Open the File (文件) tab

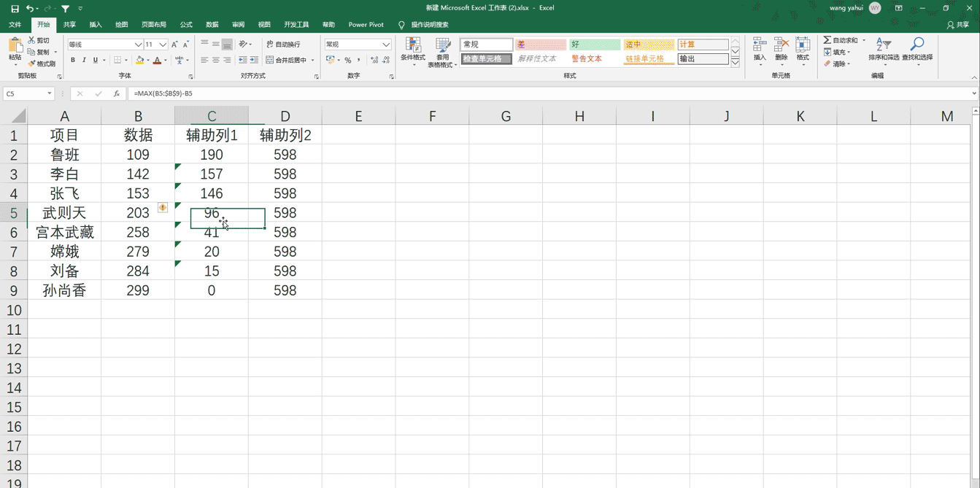(15, 25)
